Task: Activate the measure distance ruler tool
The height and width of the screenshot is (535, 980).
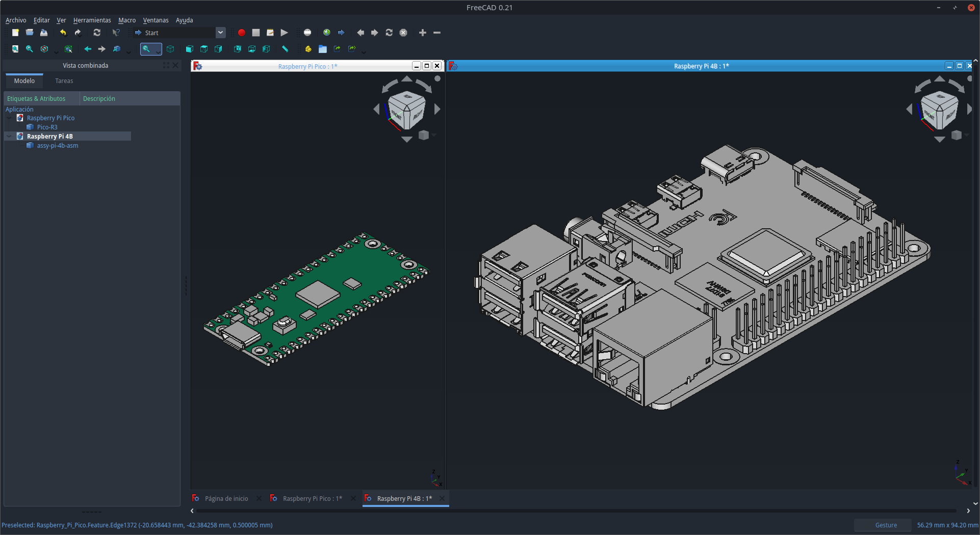Action: [x=285, y=49]
